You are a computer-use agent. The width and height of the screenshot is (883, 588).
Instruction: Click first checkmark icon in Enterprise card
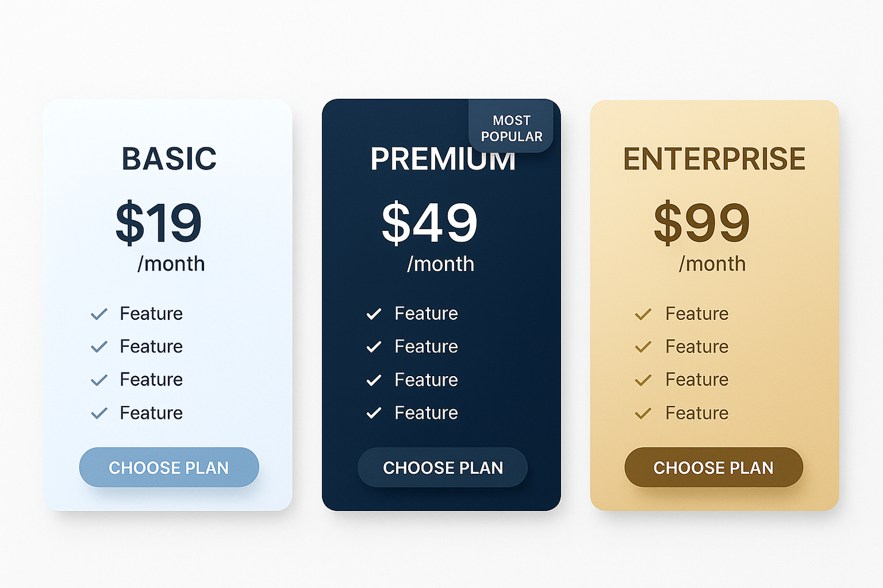(x=643, y=314)
